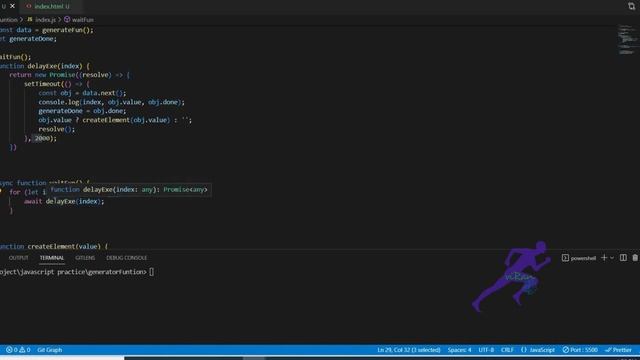Change file encoding UTF-8
The width and height of the screenshot is (640, 360).
point(486,350)
